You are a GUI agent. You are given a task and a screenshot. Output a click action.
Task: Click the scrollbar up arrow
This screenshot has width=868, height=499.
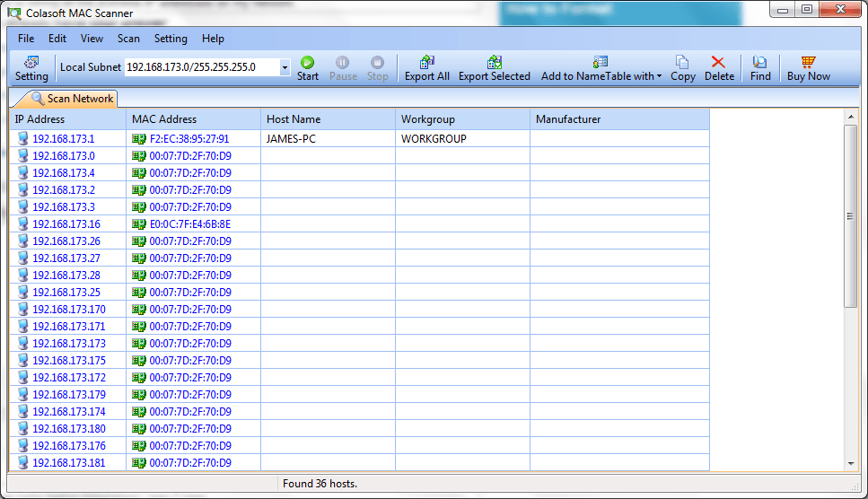(x=850, y=117)
